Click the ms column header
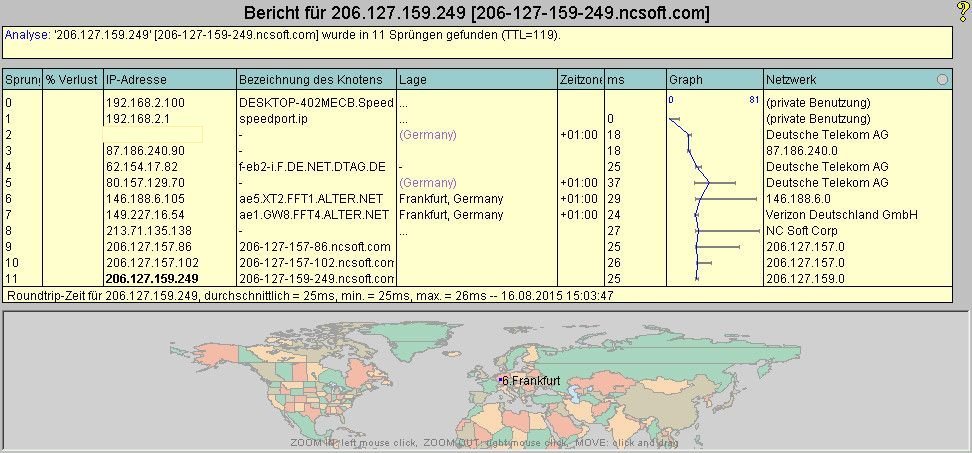The image size is (972, 453). [635, 79]
